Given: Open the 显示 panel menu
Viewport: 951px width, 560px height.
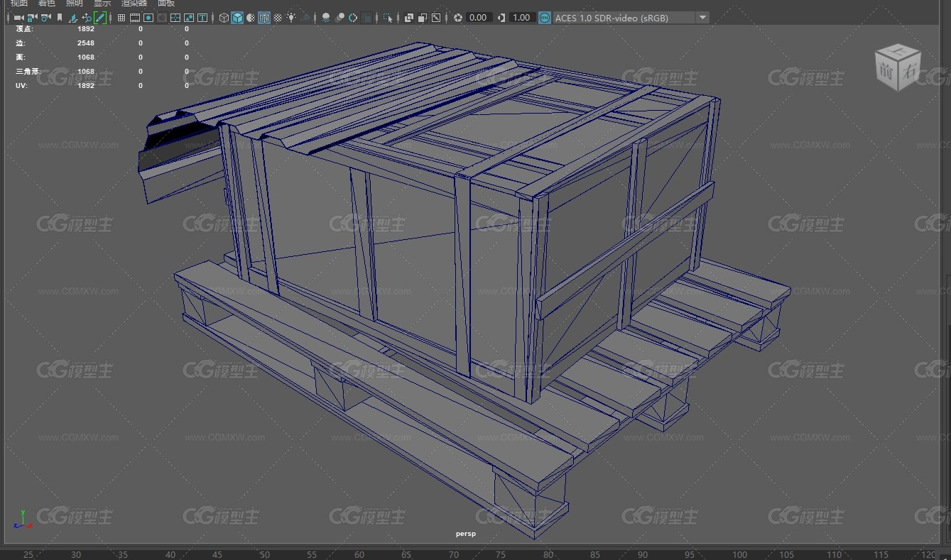Looking at the screenshot, I should (102, 4).
